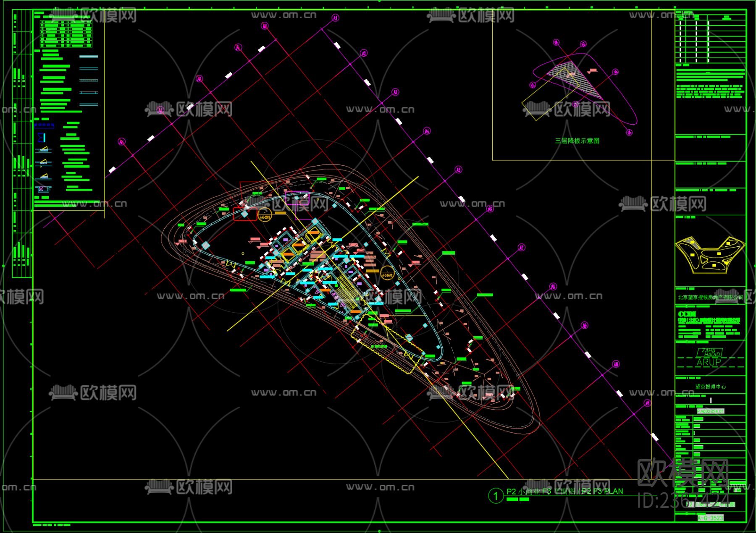Click the 望京搜候中心 project name
Viewport: 756px width, 533px height.
(x=710, y=387)
